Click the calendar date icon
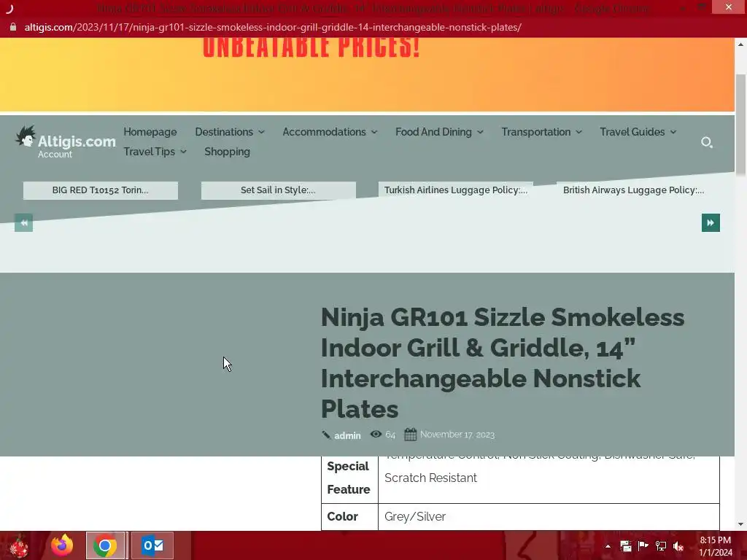 [x=410, y=435]
